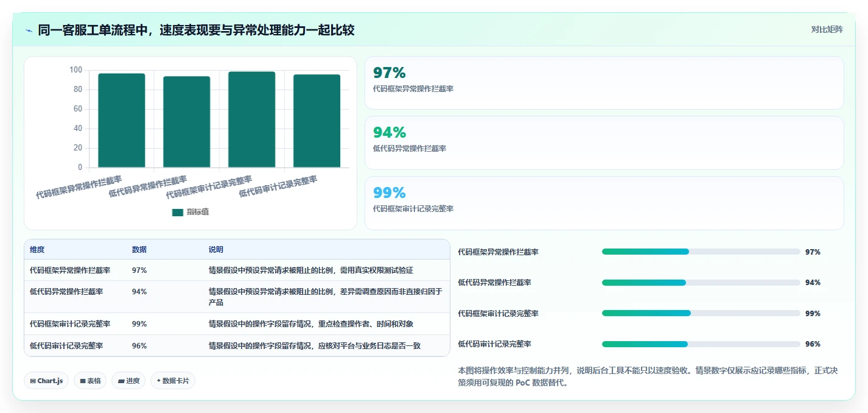Click description mentioning 差异需调查原因
The height and width of the screenshot is (413, 868).
point(326,297)
